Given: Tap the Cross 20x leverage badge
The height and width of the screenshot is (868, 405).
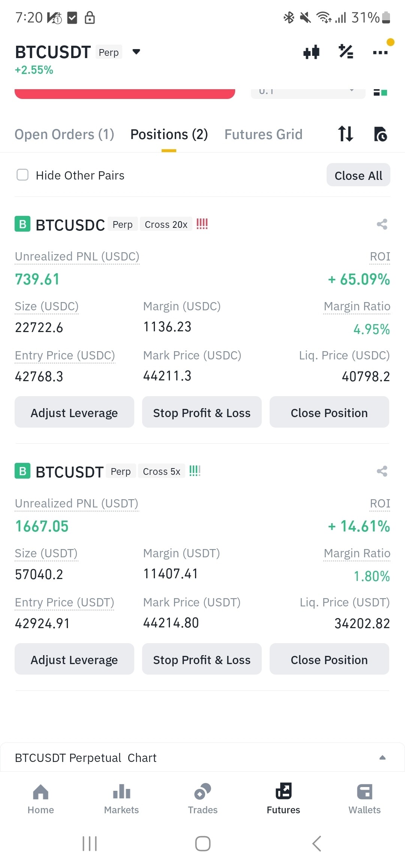Looking at the screenshot, I should [x=166, y=224].
